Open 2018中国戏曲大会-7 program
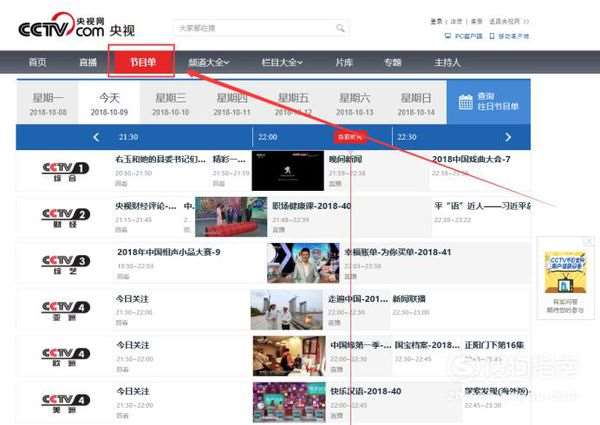Viewport: 600px width, 425px height. coord(471,159)
